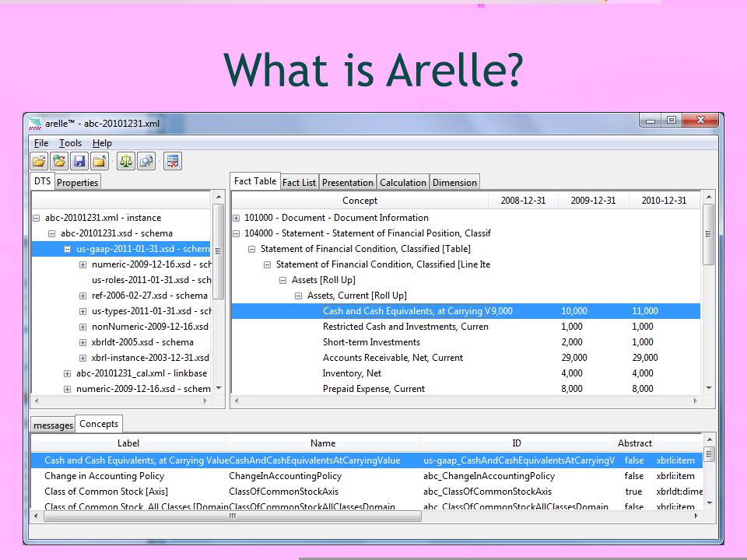Select Accounts Receivable, Net, Current row

pyautogui.click(x=465, y=358)
